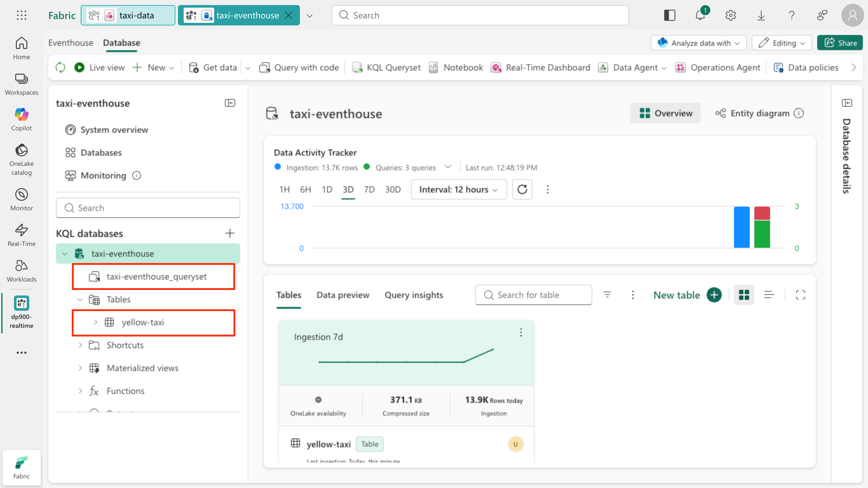Click the explorer pane Search field

coord(148,207)
